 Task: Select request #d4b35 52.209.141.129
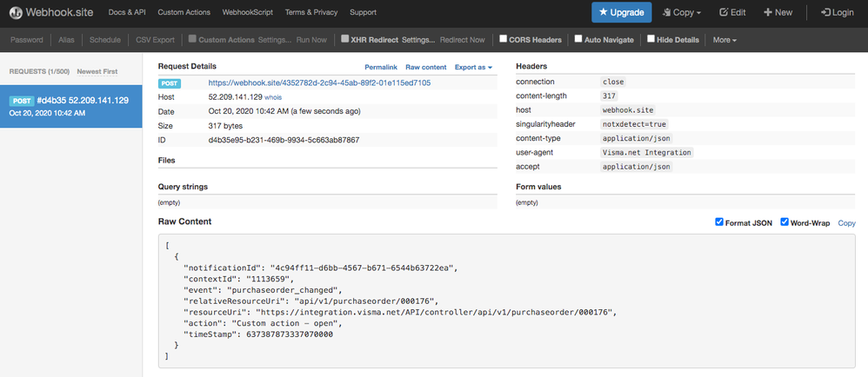click(x=70, y=107)
